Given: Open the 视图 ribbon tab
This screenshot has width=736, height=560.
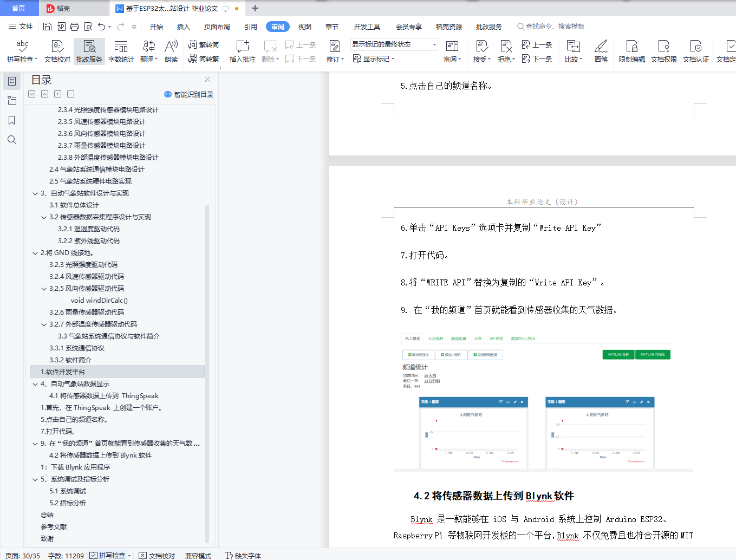Looking at the screenshot, I should coord(305,27).
